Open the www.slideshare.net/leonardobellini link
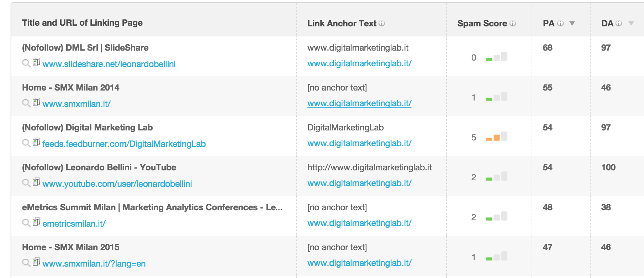This screenshot has width=644, height=278. (x=109, y=64)
